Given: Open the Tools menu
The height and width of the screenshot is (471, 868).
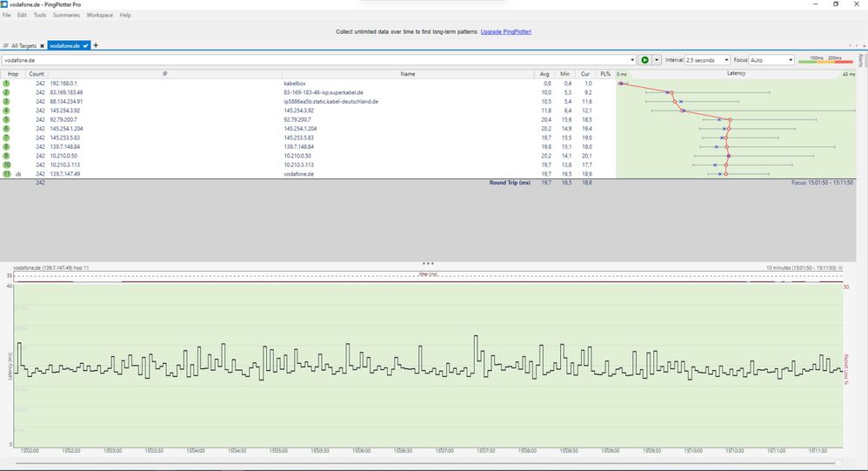Looking at the screenshot, I should [x=40, y=15].
